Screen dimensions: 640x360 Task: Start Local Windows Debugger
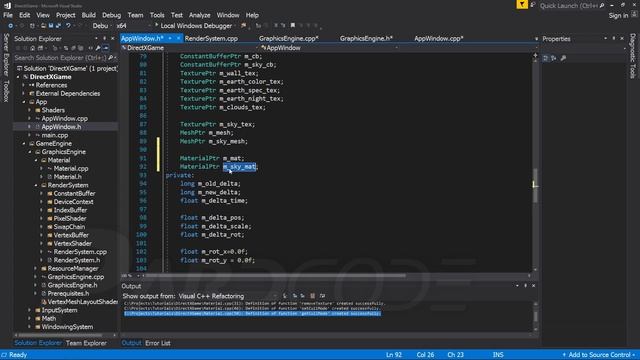pos(193,26)
